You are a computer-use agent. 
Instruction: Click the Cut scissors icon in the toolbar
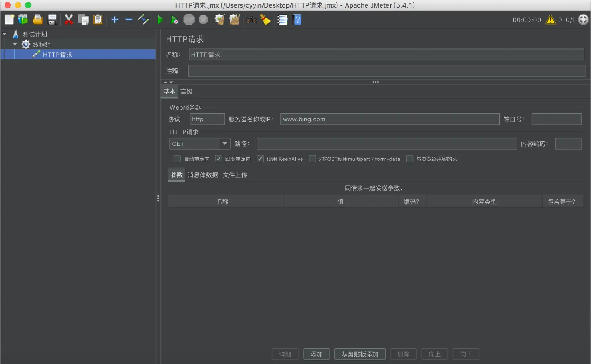coord(69,20)
